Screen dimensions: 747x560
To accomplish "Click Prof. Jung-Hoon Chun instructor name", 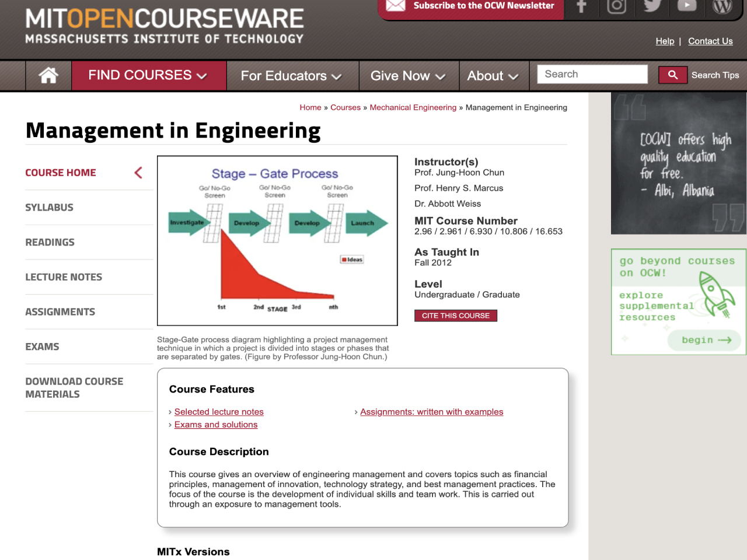I will tap(459, 173).
